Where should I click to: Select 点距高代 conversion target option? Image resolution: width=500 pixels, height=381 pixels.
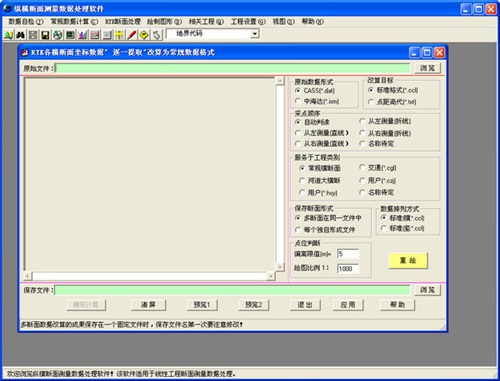tap(392, 102)
